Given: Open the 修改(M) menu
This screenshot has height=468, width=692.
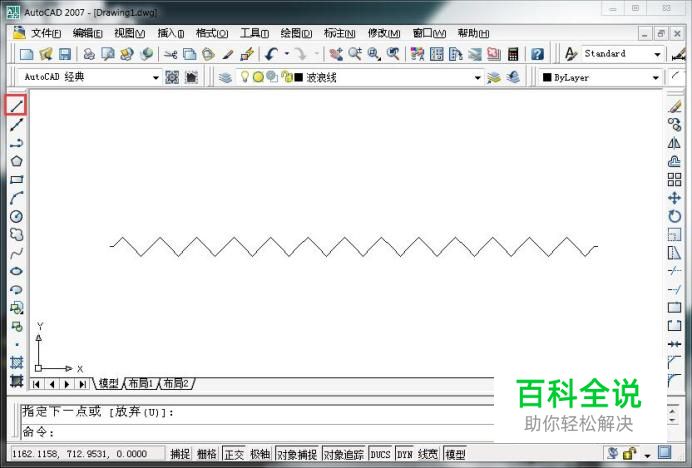Looking at the screenshot, I should (384, 33).
